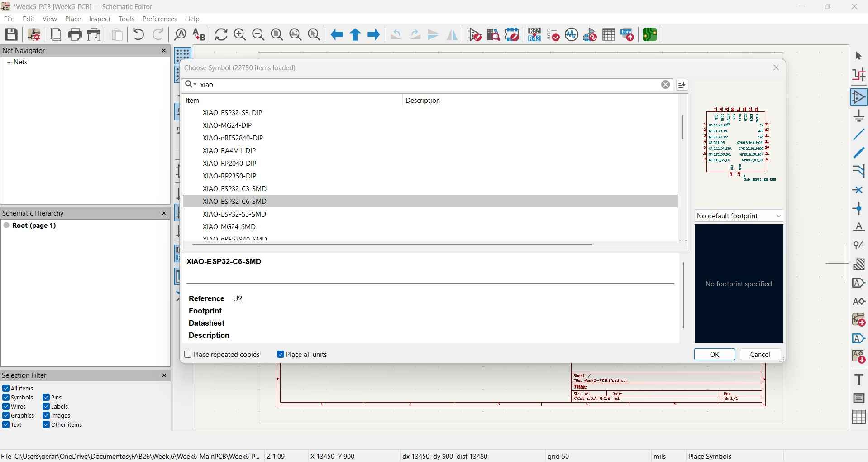
Task: Select XIAO-ESP32-S3-SMD in the list
Action: (x=430, y=214)
